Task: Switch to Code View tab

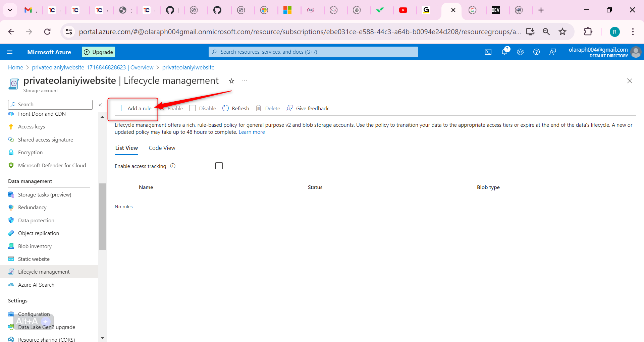Action: (x=162, y=148)
